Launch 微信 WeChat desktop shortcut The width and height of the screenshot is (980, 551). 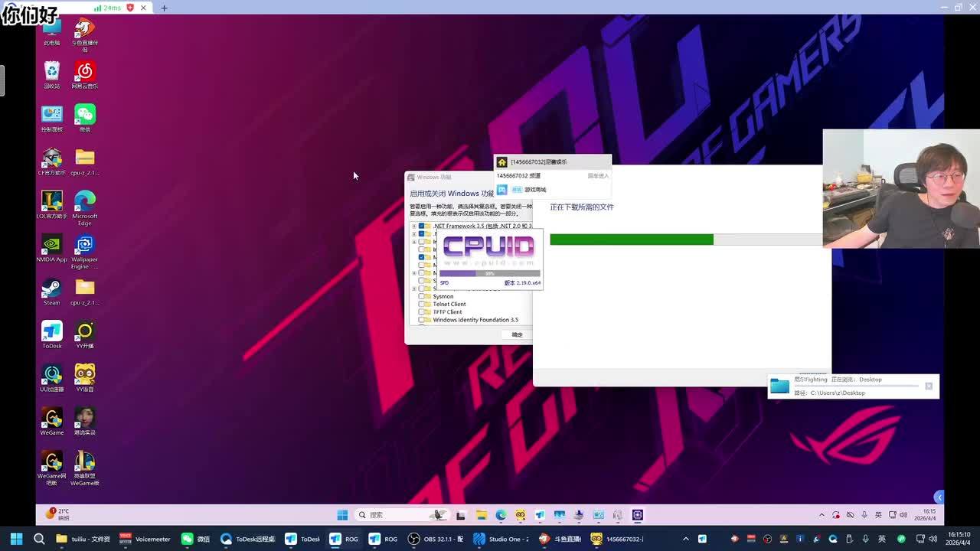click(x=85, y=119)
